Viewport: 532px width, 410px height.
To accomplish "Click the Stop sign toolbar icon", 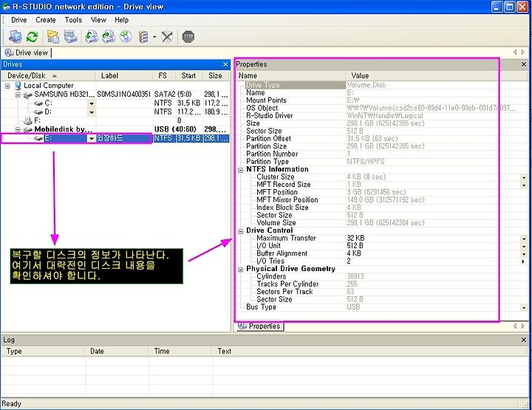I will pos(188,37).
